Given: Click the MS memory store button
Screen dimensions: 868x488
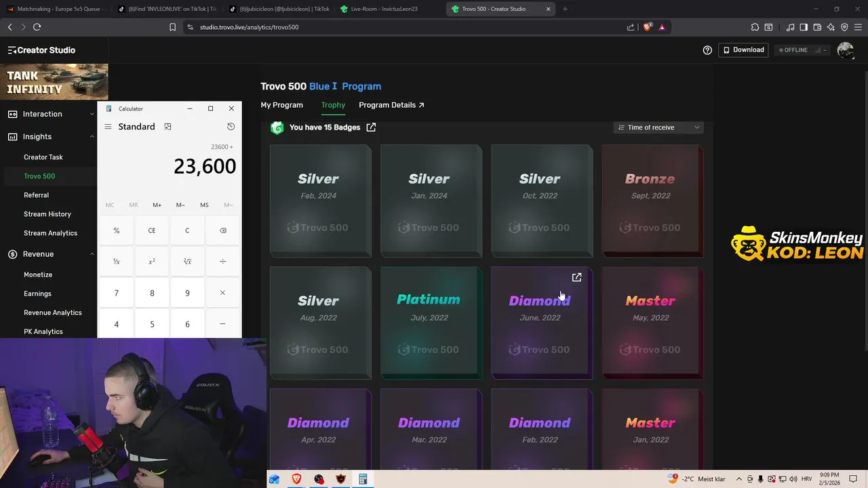Looking at the screenshot, I should 204,205.
